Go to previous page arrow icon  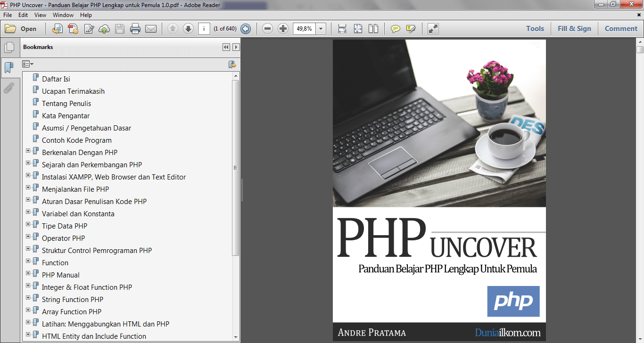[173, 29]
